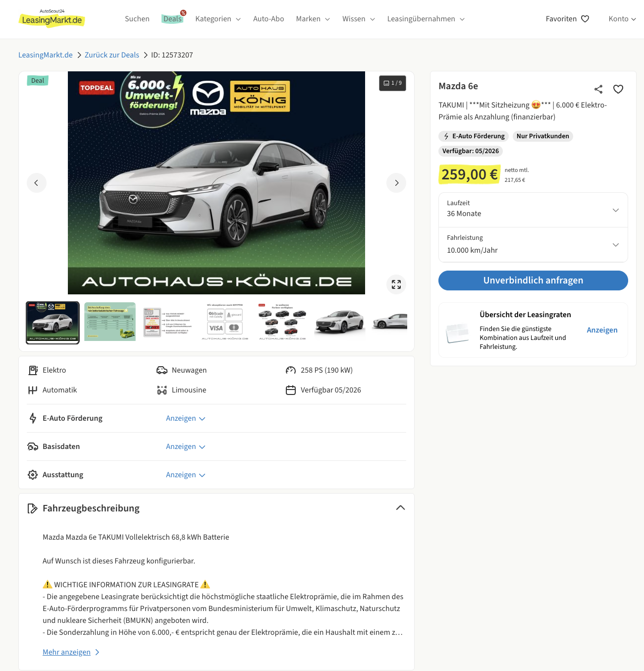Open the Laufzeit 36 Monate dropdown
This screenshot has width=644, height=671.
point(533,210)
